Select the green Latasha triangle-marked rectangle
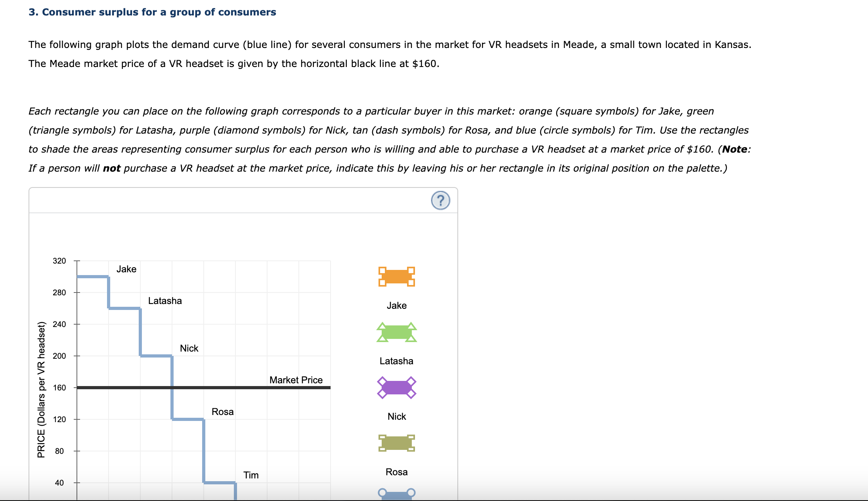Image resolution: width=868 pixels, height=501 pixels. pyautogui.click(x=396, y=333)
